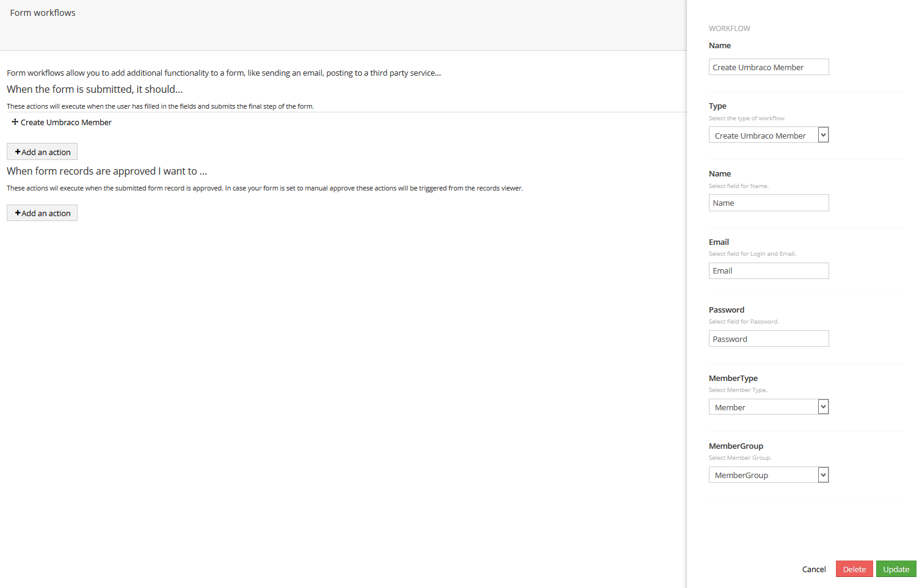Image resolution: width=922 pixels, height=588 pixels.
Task: Cancel the workflow editing
Action: [814, 569]
